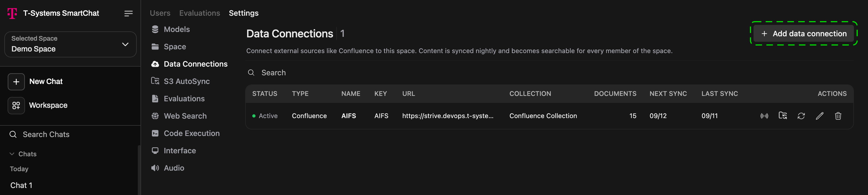Open Audio settings
This screenshot has height=195, width=868.
(167, 168)
